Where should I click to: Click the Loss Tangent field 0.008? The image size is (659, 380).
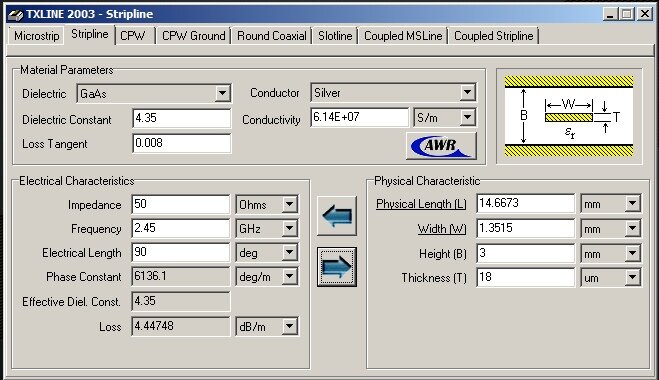(x=182, y=143)
